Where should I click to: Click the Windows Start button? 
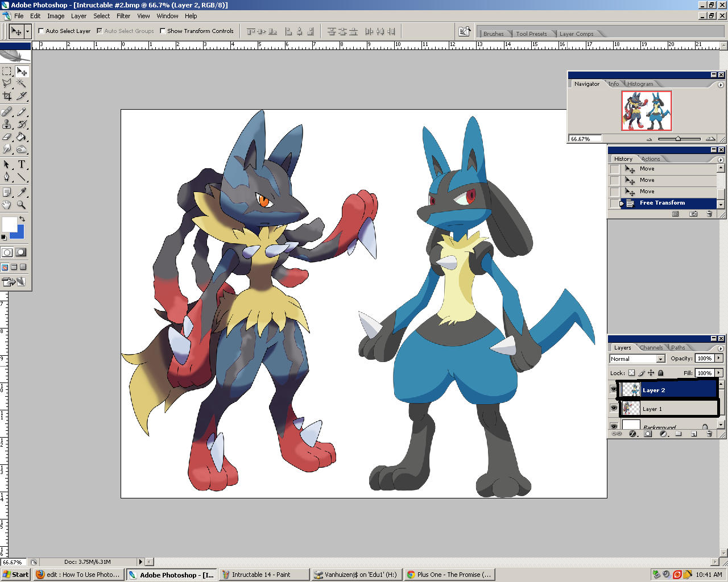click(x=16, y=575)
